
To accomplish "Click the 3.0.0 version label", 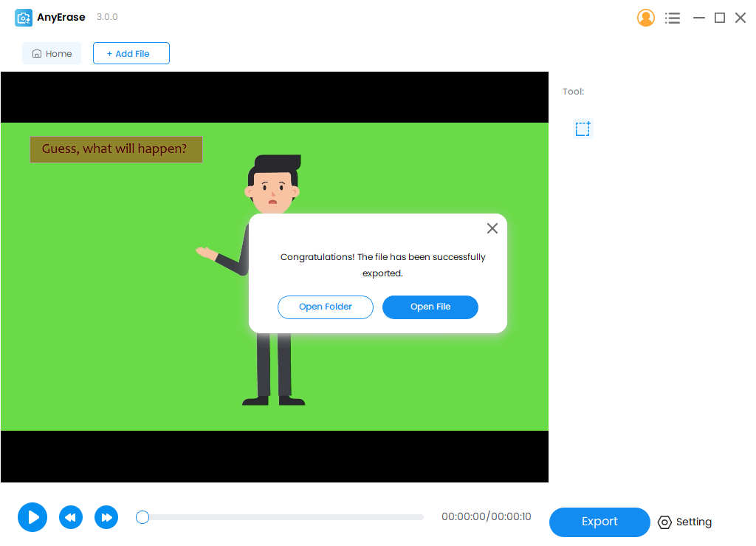I will (107, 17).
